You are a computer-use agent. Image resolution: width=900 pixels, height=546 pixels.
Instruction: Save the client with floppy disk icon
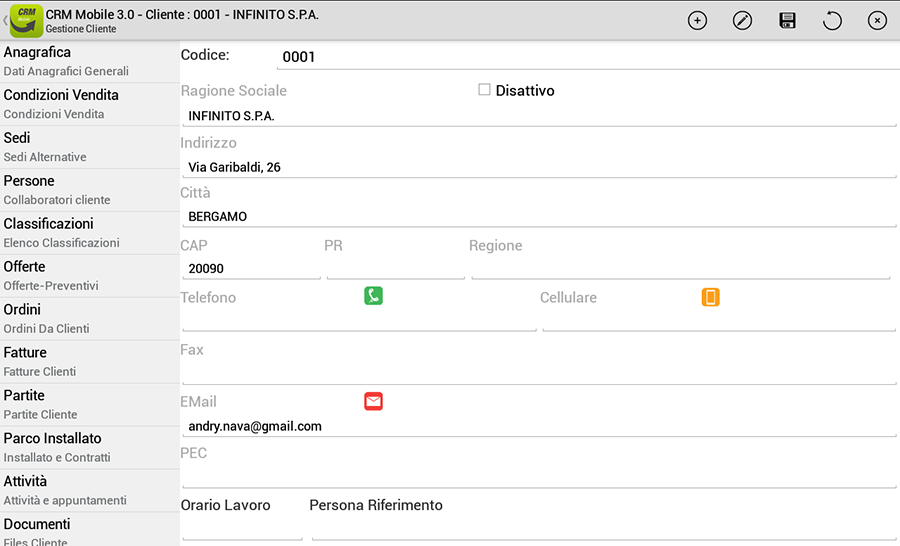click(788, 21)
